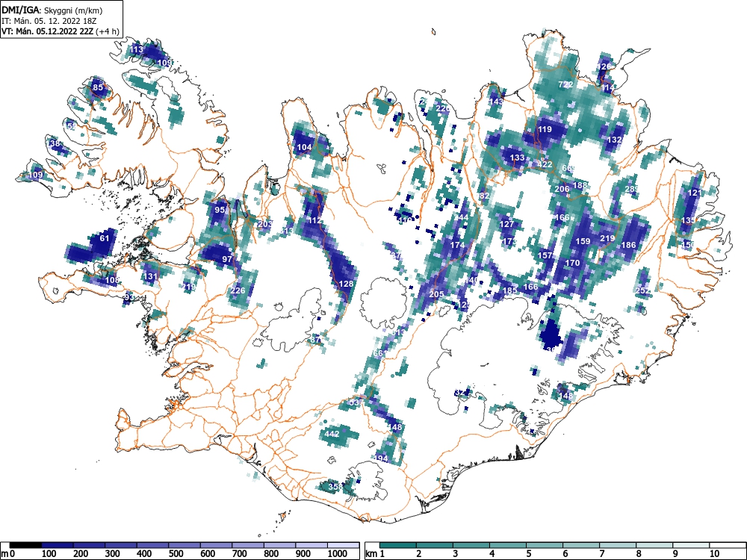The image size is (747, 560).
Task: Select the map value '206'
Action: [x=562, y=189]
